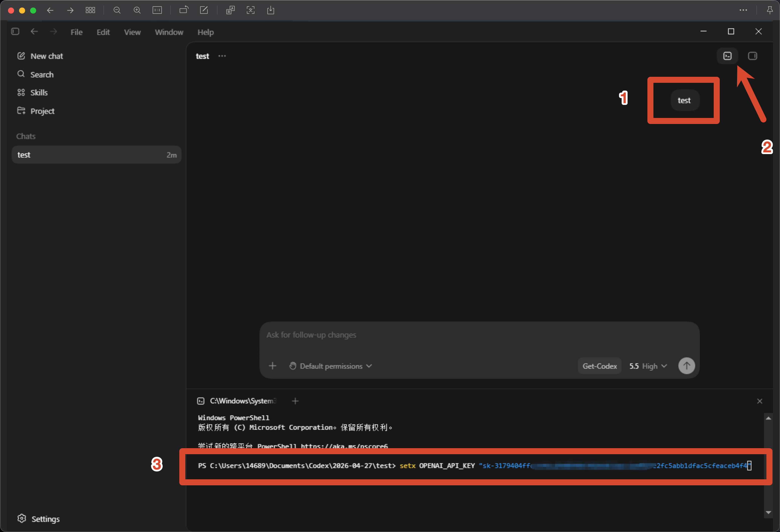The height and width of the screenshot is (532, 780).
Task: Toggle the left sidebar icon beside File
Action: pos(15,32)
